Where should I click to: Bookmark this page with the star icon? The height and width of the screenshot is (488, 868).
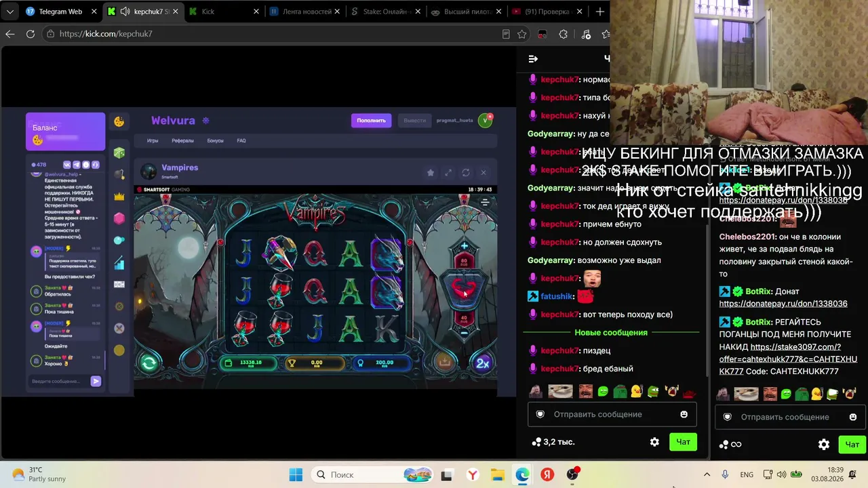click(x=521, y=34)
